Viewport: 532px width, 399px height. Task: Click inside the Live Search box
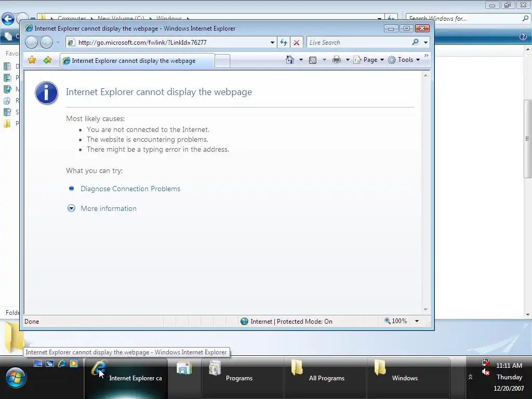click(358, 43)
